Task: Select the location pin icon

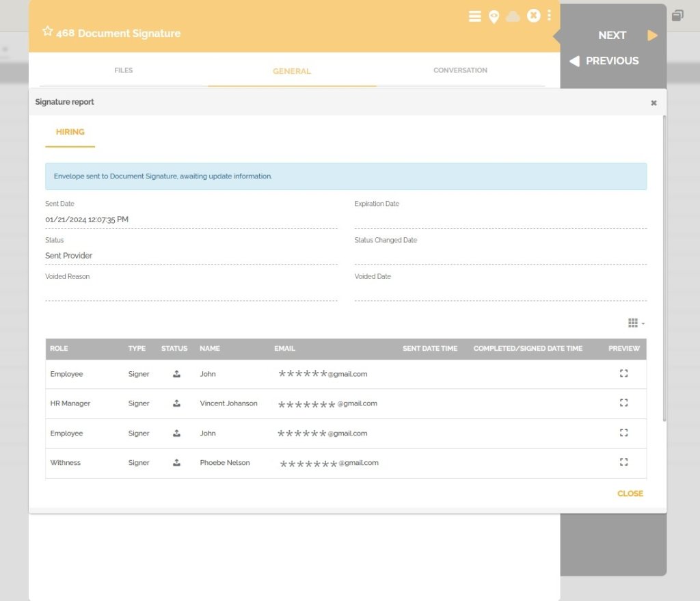Action: point(494,16)
